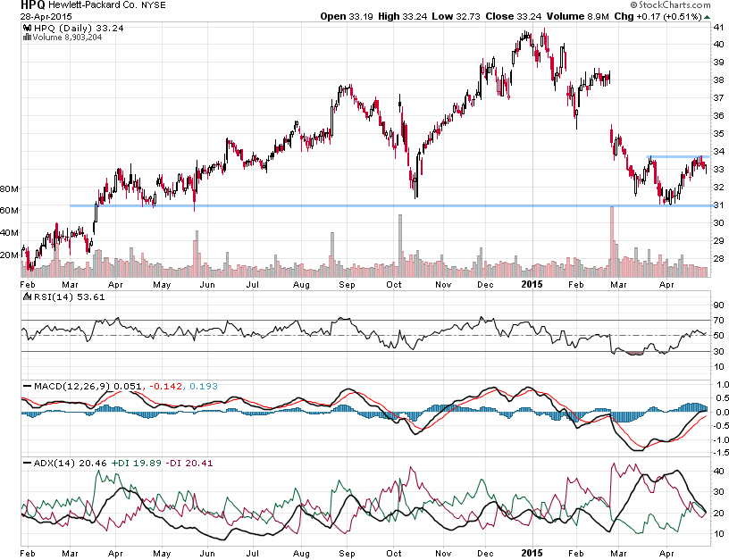
Task: Click the HPQ (Daily) 33.24 legend text
Action: 79,28
